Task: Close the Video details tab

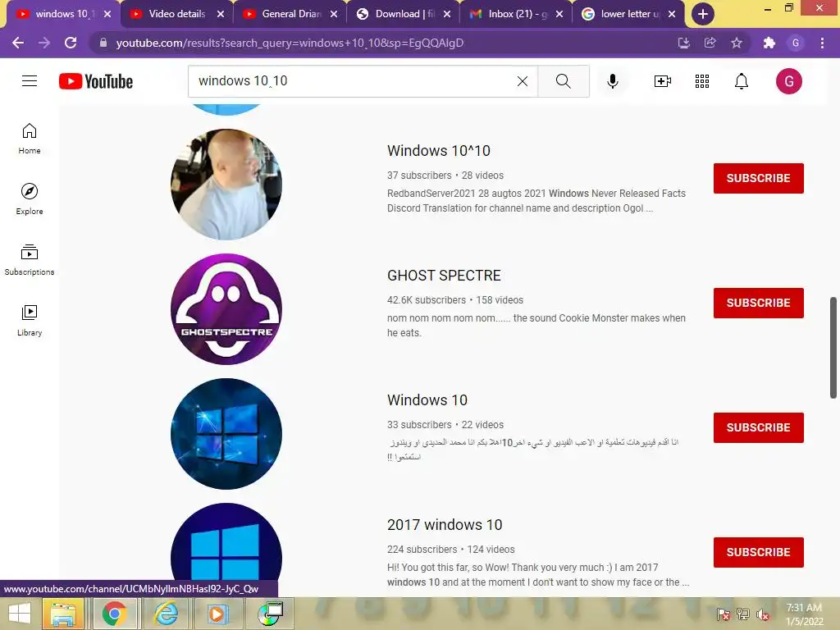Action: click(221, 14)
